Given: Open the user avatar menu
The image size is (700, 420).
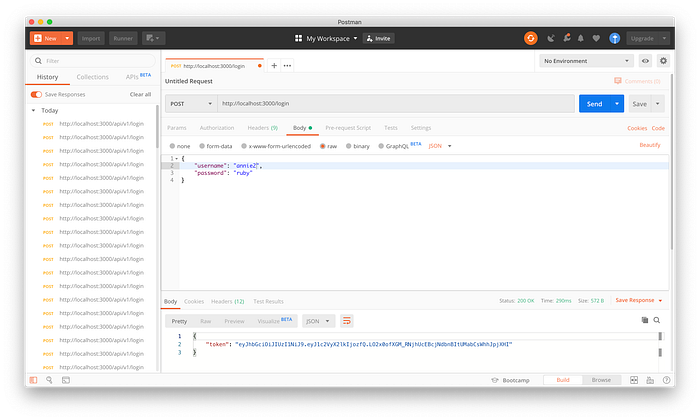Looking at the screenshot, I should click(x=615, y=38).
